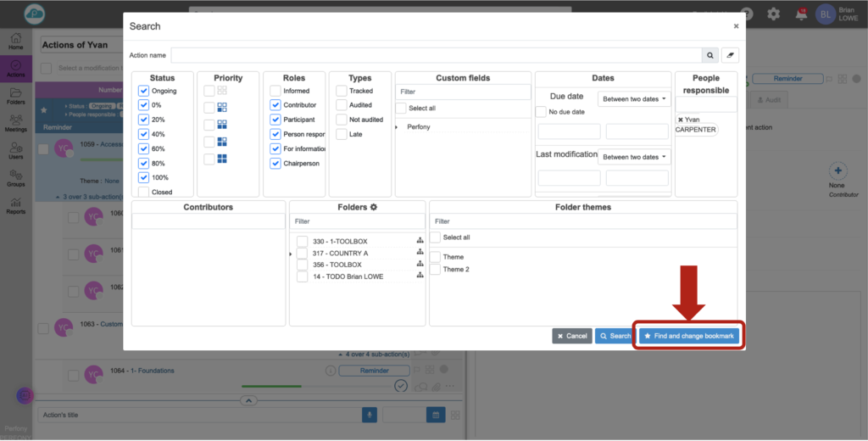Click Find and change bookmark button
This screenshot has height=441, width=868.
pyautogui.click(x=689, y=336)
